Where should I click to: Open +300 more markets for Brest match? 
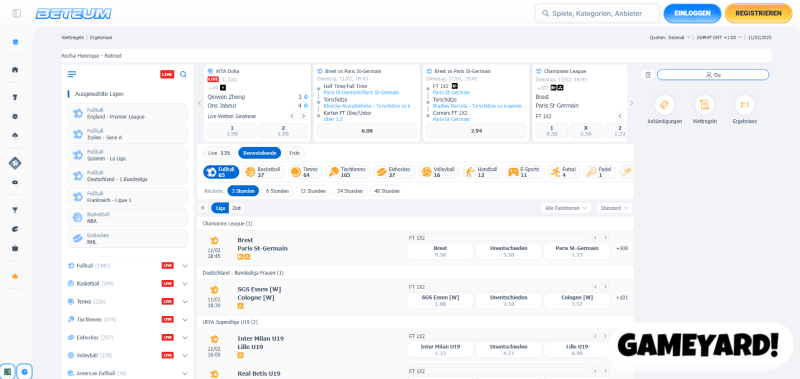click(622, 248)
